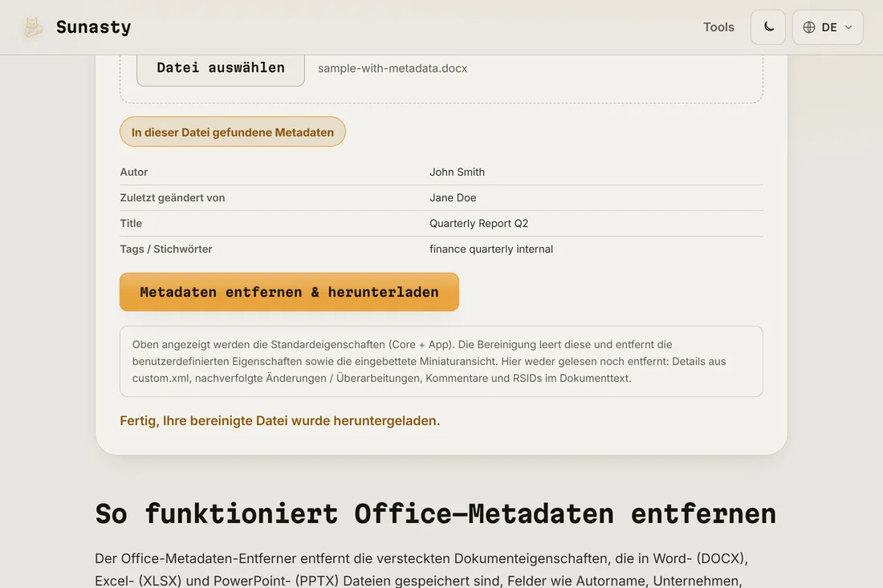883x588 pixels.
Task: Expand the DE language dropdown
Action: (828, 27)
